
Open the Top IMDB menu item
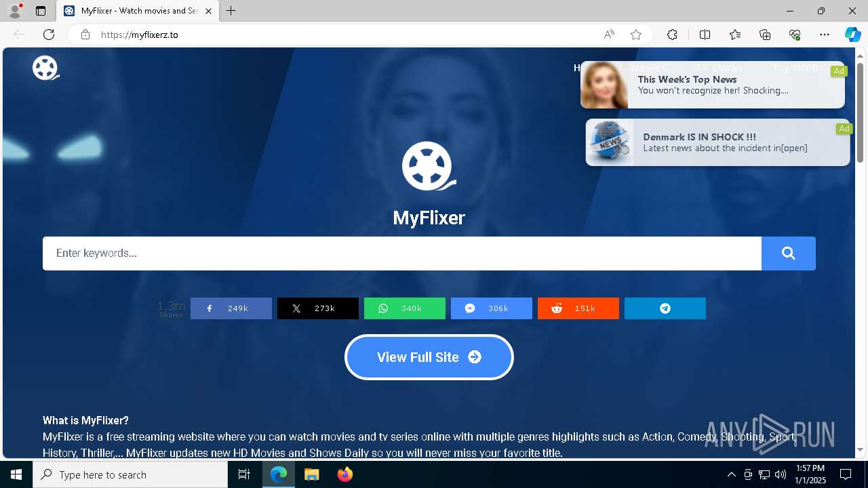(795, 68)
